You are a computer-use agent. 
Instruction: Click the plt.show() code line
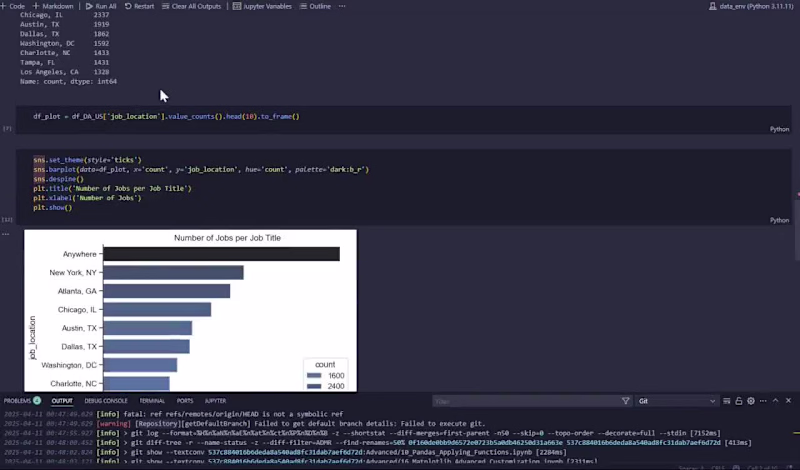click(x=53, y=208)
